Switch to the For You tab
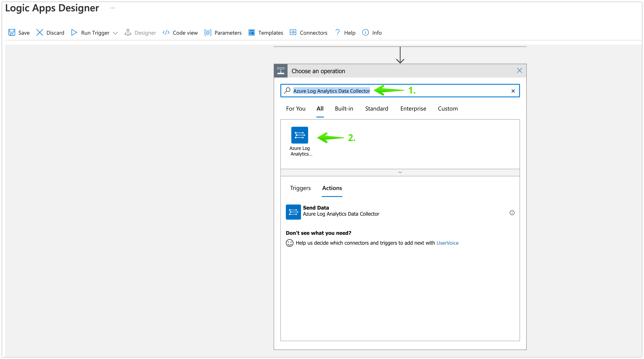 click(x=296, y=108)
